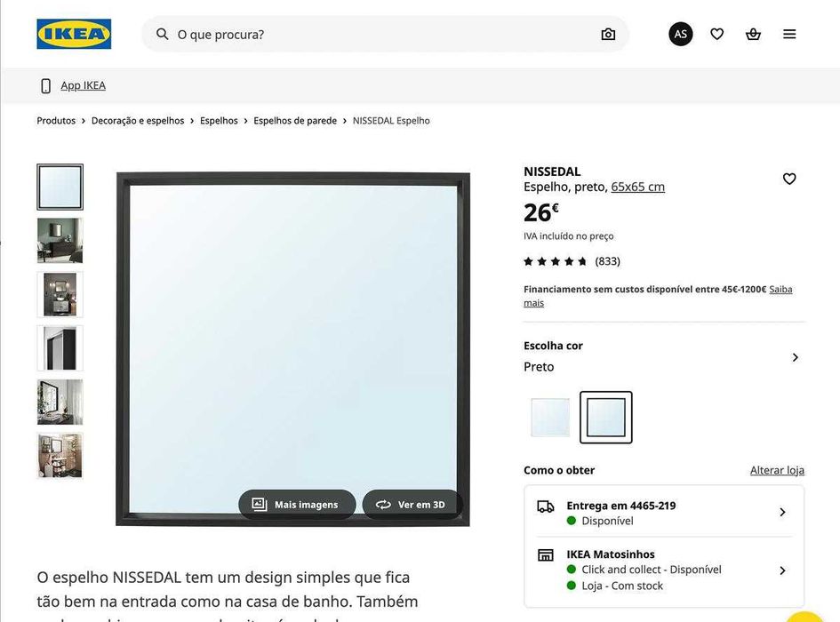Expand Escolha cor chevron

795,357
